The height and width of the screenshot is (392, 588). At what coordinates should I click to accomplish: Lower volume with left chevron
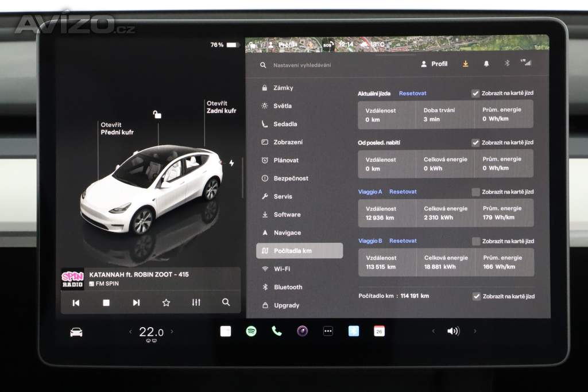coord(433,331)
